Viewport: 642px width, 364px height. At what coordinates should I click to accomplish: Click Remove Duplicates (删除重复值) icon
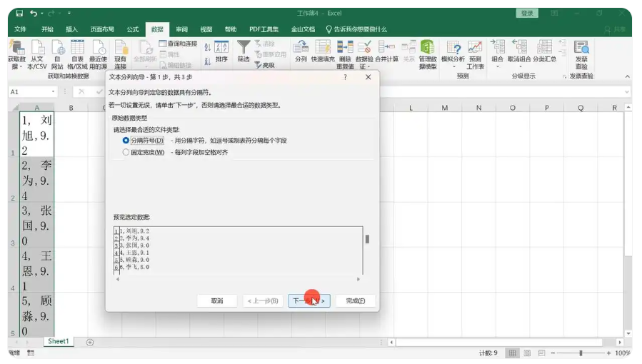345,50
